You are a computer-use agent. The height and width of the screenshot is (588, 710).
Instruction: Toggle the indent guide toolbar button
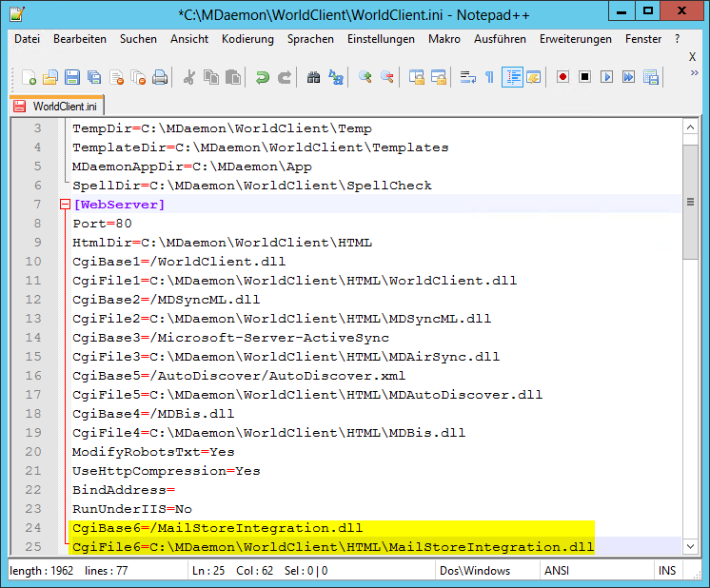pos(512,77)
